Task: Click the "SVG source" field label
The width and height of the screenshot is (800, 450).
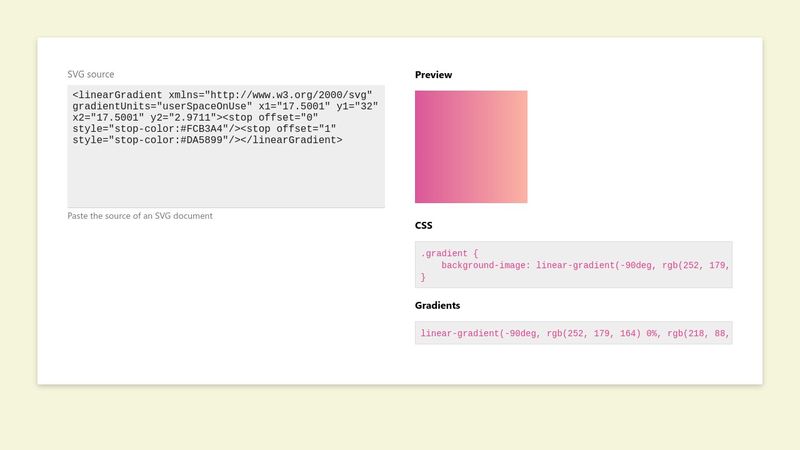Action: pyautogui.click(x=91, y=74)
